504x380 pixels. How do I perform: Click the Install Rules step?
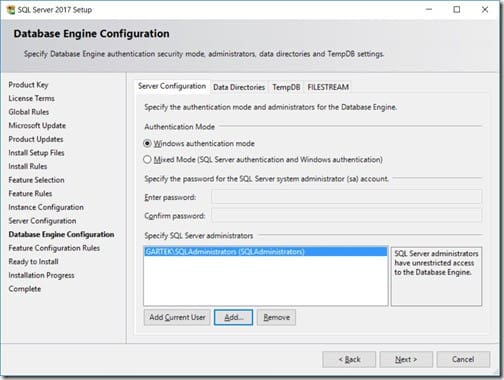(28, 167)
